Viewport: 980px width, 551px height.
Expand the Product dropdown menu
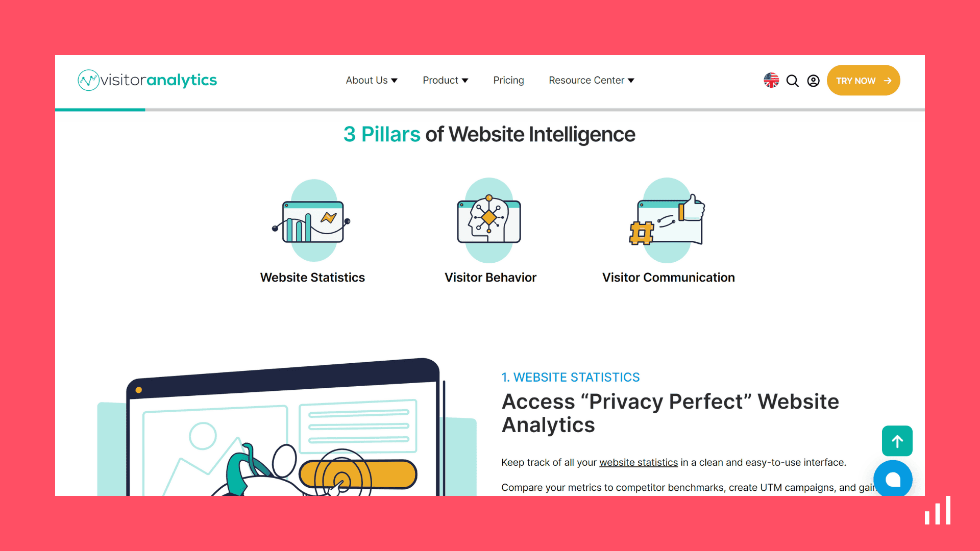pos(446,80)
